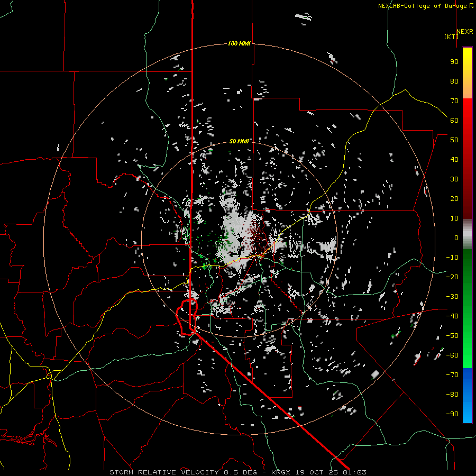Viewport: 476px width, 476px height.
Task: Click the KRGX 19 OCT 25 01:03 timestamp
Action: point(319,472)
